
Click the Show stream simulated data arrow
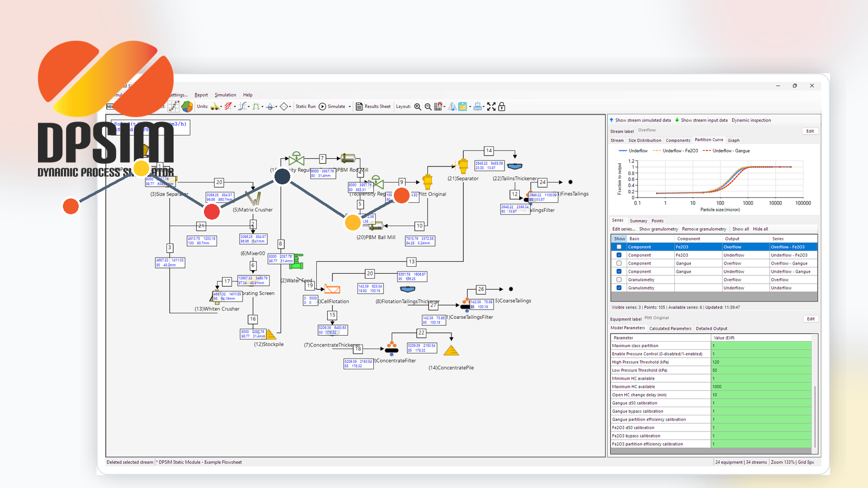[x=611, y=120]
